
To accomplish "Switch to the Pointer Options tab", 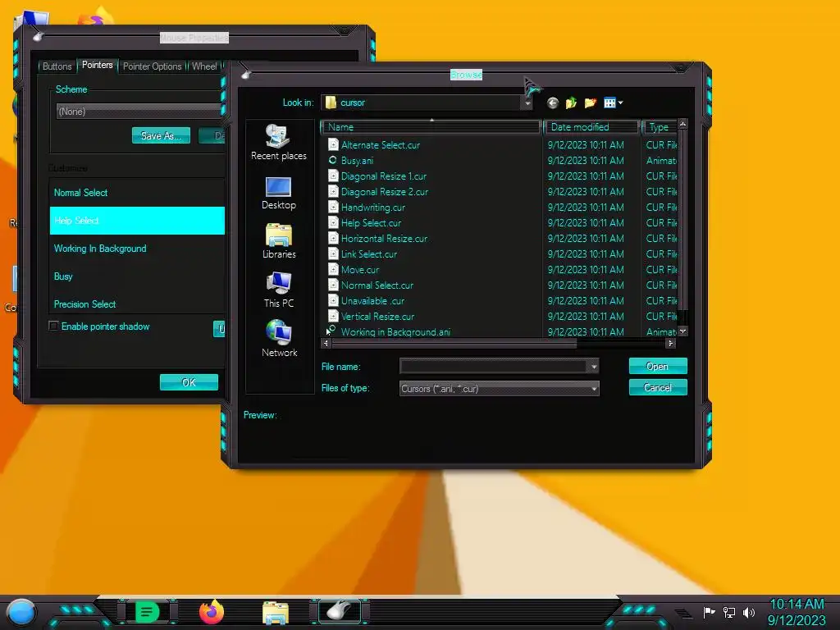I will click(x=152, y=66).
